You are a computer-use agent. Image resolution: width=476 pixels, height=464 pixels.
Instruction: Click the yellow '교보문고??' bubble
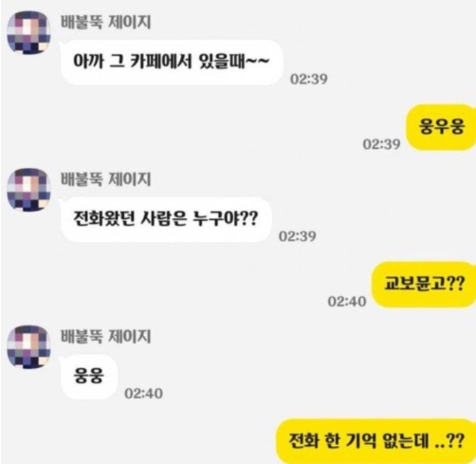click(x=424, y=284)
